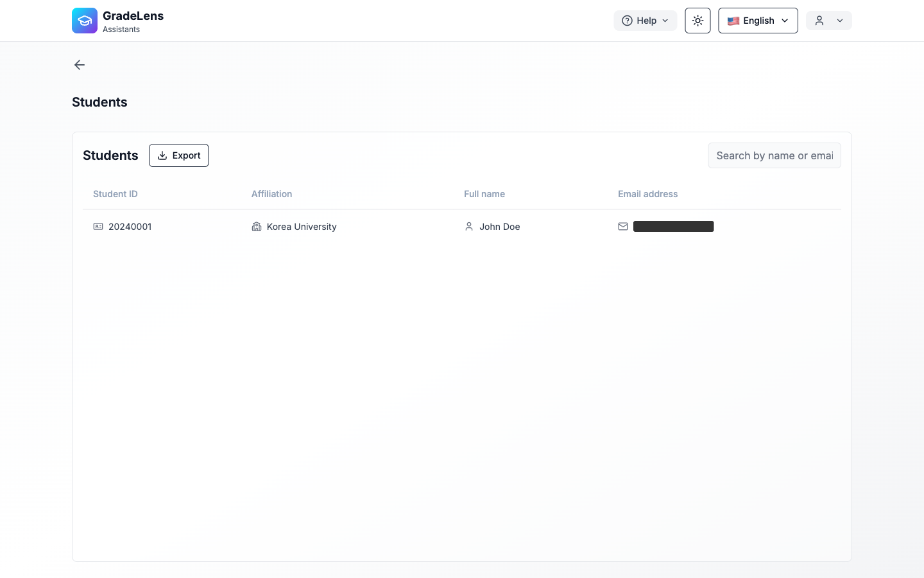Viewport: 924px width, 578px height.
Task: Open the John Doe student row
Action: point(499,227)
